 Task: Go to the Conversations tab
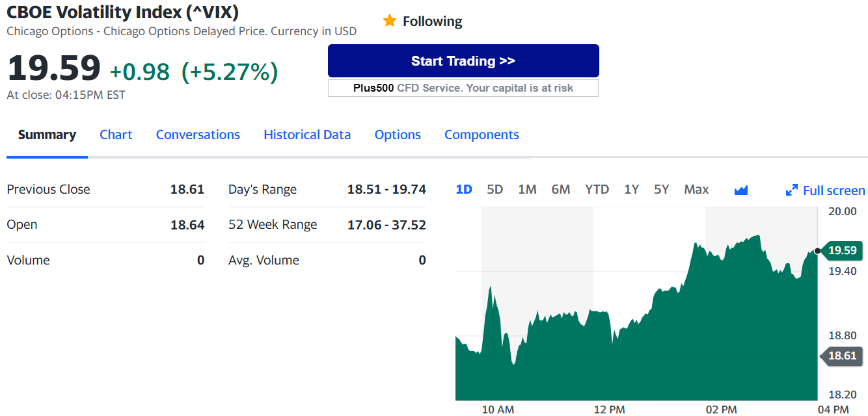pyautogui.click(x=198, y=135)
